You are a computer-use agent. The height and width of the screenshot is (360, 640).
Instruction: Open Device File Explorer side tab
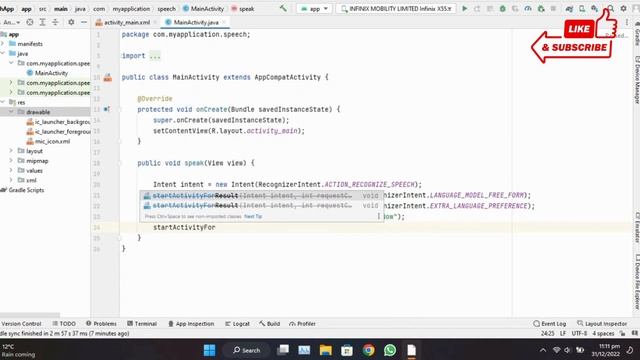click(x=637, y=282)
